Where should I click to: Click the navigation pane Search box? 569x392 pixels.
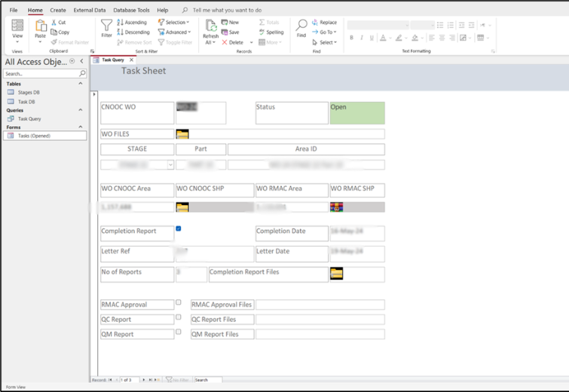click(42, 74)
